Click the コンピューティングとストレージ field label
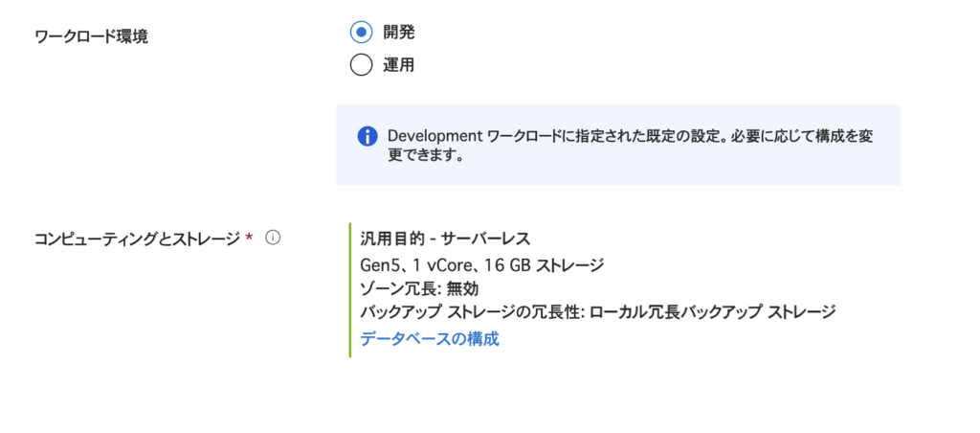Image resolution: width=980 pixels, height=433 pixels. tap(137, 239)
